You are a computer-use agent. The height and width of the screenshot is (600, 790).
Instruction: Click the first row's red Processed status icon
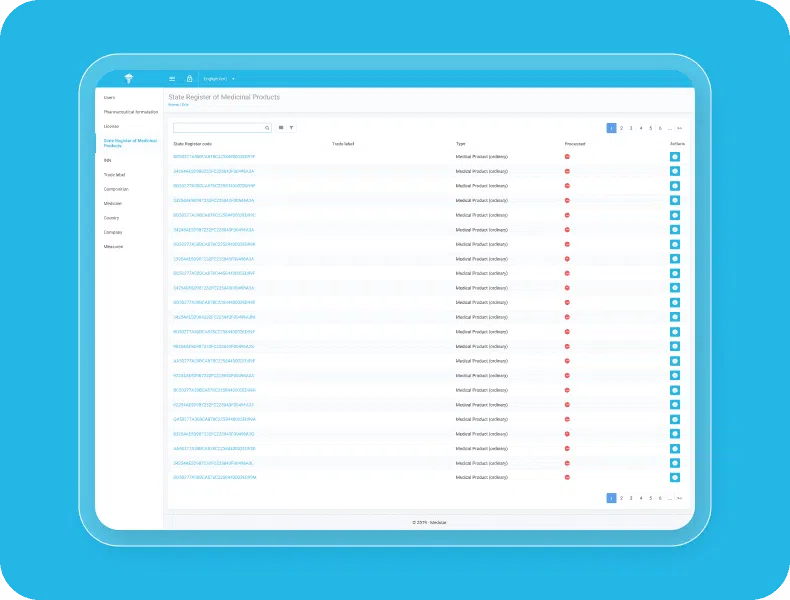(567, 157)
